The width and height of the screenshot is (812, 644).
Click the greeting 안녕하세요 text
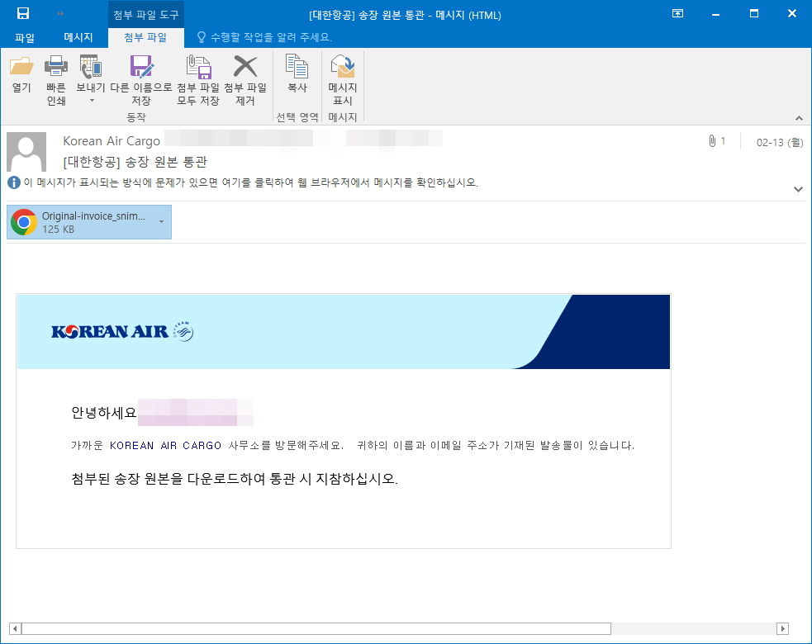[x=103, y=413]
